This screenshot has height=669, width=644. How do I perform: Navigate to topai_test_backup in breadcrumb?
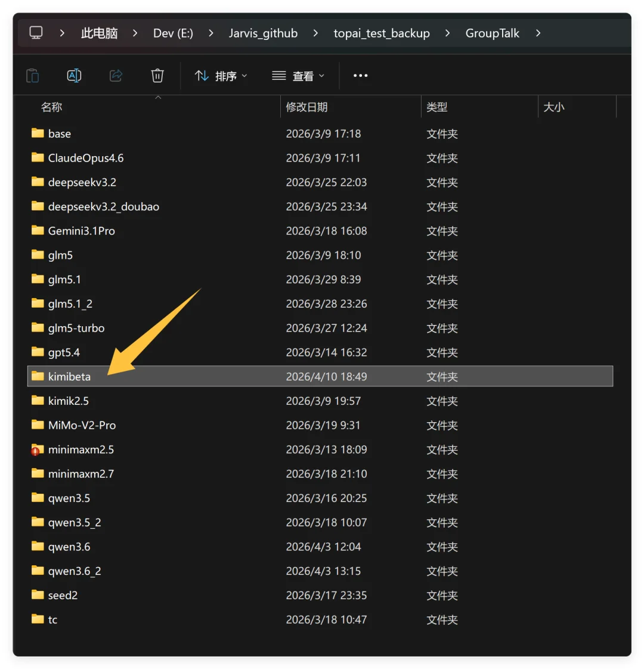click(x=382, y=33)
